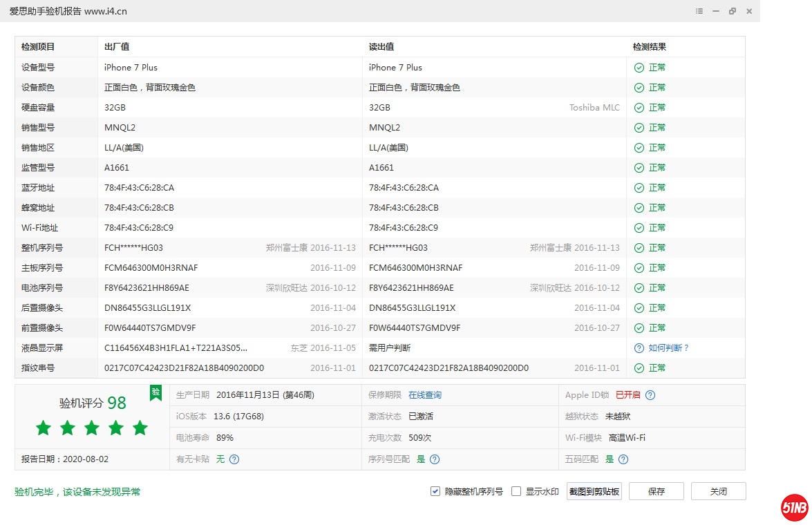This screenshot has width=812, height=525.
Task: Click the green 验 badge on score
Action: pos(155,392)
